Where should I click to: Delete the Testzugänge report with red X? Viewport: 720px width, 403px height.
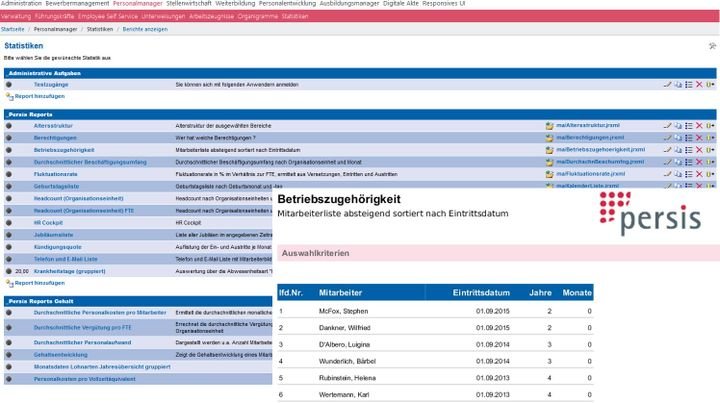[x=699, y=84]
